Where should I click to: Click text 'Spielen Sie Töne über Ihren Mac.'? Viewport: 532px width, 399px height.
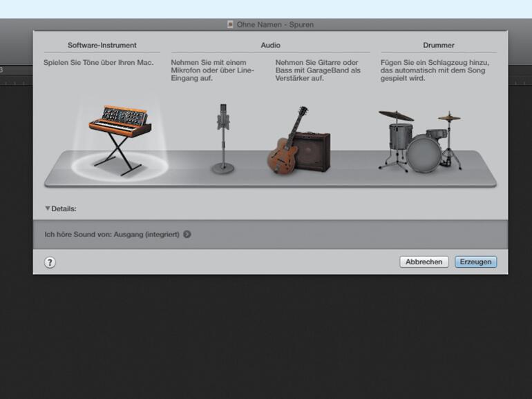click(98, 62)
